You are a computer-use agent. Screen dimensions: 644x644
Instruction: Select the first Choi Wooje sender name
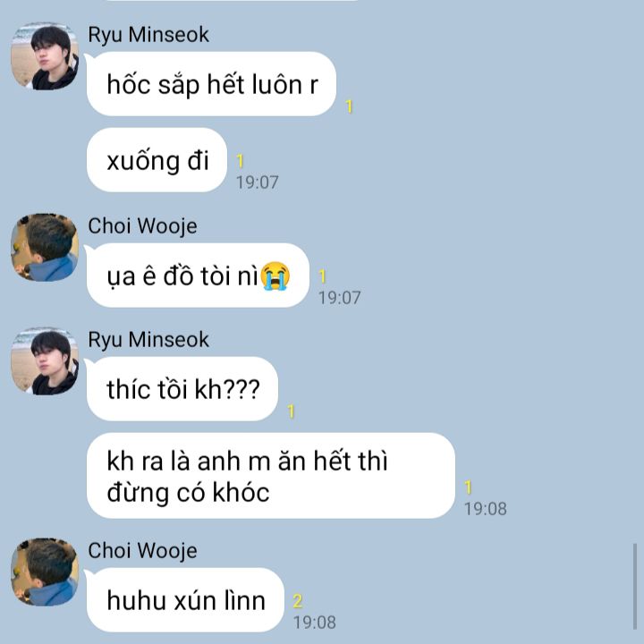click(142, 226)
